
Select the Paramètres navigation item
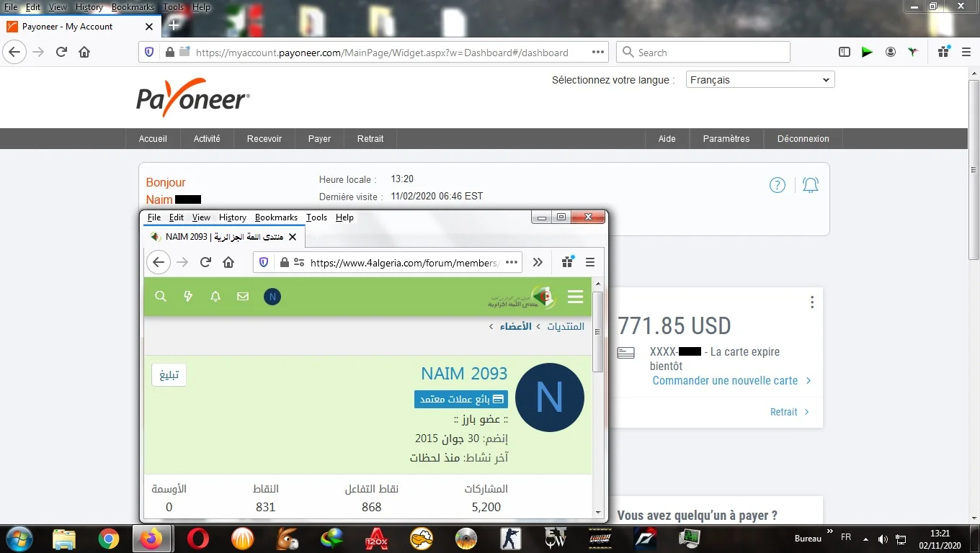click(x=726, y=139)
